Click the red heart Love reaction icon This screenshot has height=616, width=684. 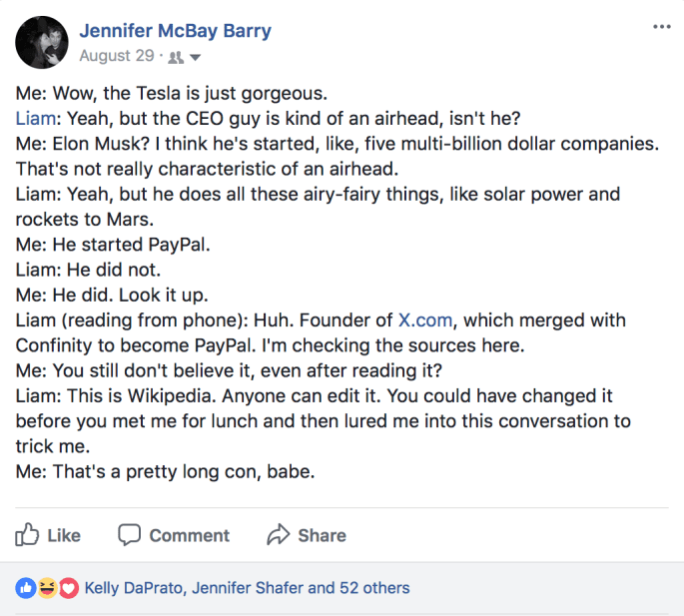point(68,588)
